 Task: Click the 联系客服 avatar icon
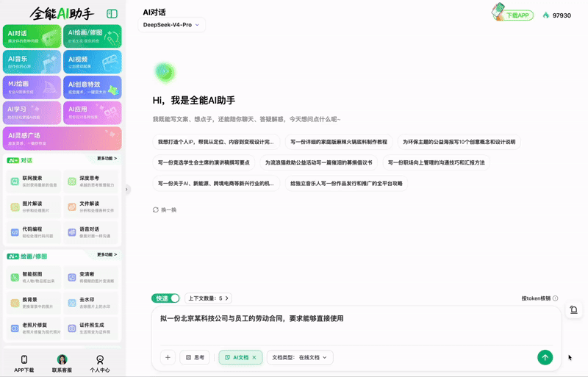click(x=62, y=359)
